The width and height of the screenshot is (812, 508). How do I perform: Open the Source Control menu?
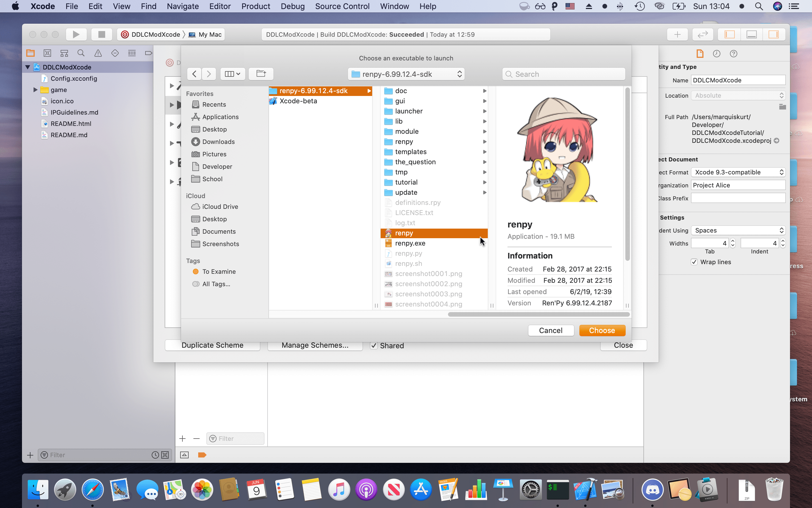342,6
